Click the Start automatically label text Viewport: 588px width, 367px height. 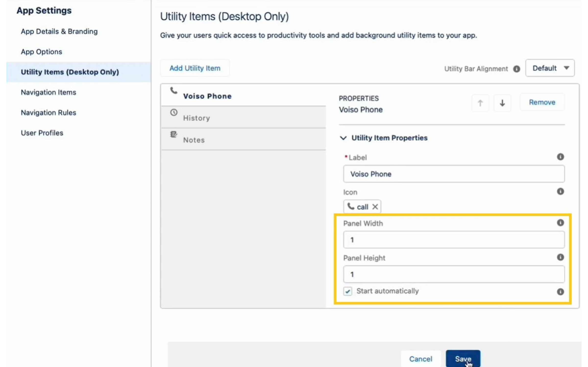(387, 291)
